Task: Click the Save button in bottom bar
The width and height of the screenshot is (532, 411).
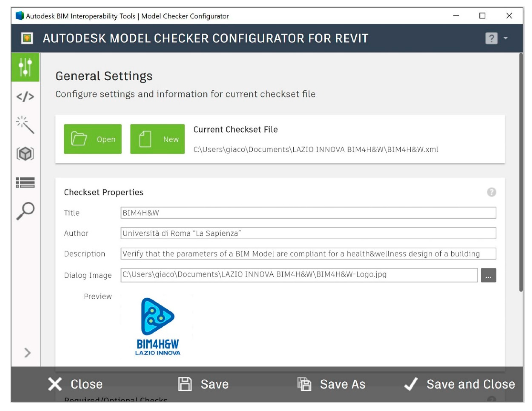Action: pyautogui.click(x=204, y=384)
